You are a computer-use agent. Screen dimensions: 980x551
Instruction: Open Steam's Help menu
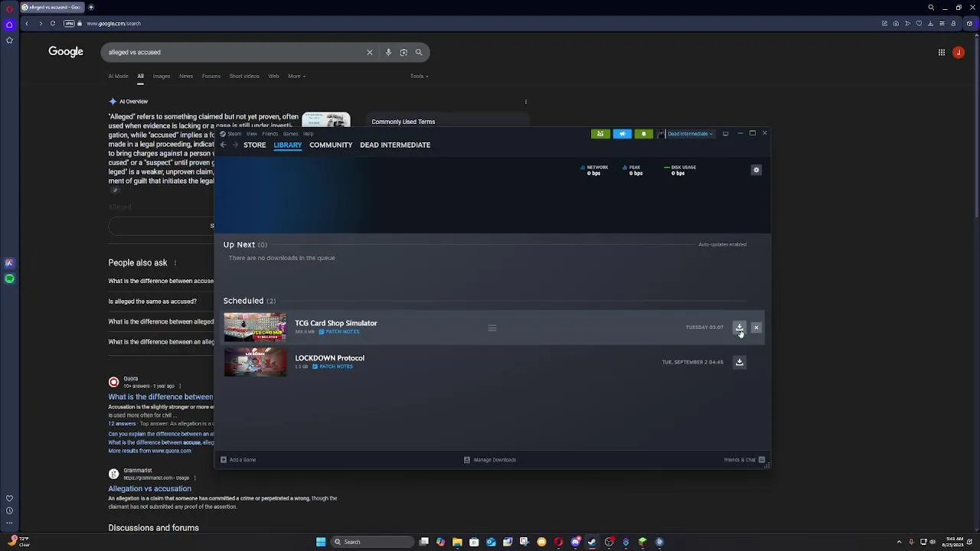308,134
